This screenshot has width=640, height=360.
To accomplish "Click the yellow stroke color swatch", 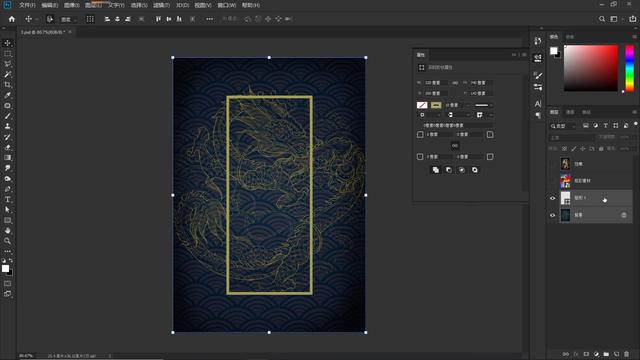I will [436, 105].
